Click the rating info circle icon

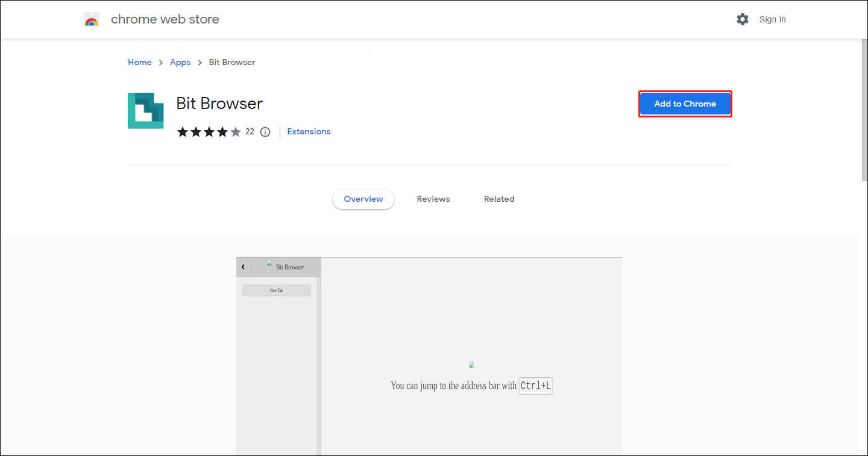265,132
